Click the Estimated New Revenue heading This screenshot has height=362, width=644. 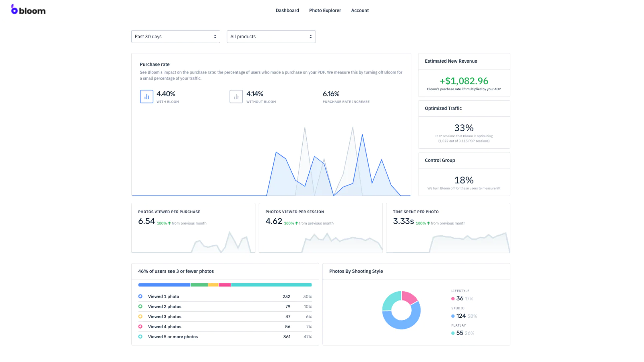tap(451, 61)
